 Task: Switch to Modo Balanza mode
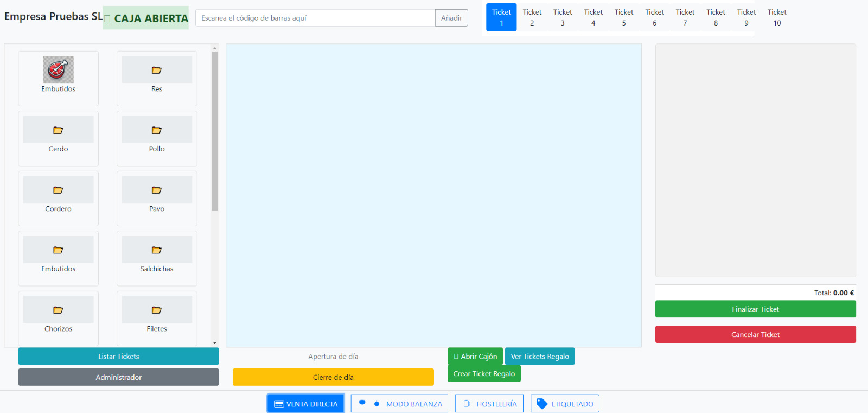(399, 404)
